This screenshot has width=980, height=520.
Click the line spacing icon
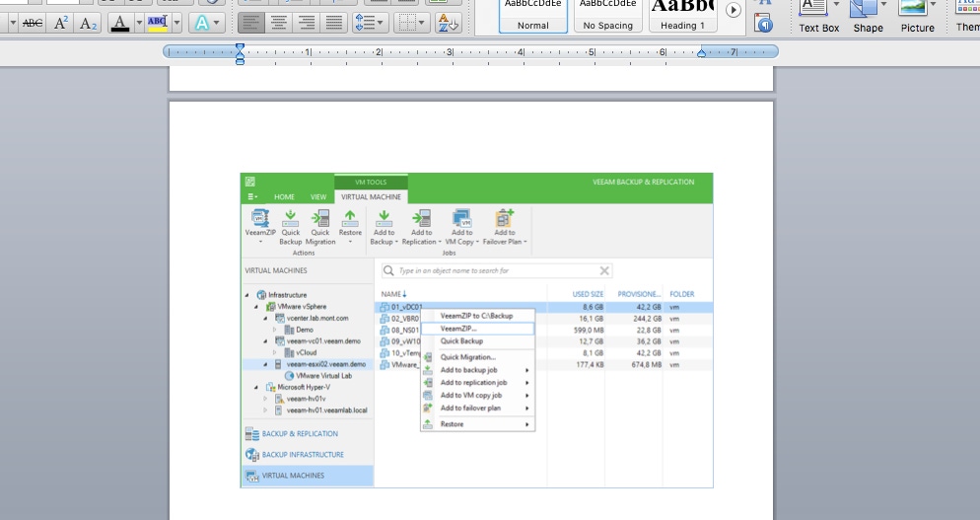click(365, 24)
